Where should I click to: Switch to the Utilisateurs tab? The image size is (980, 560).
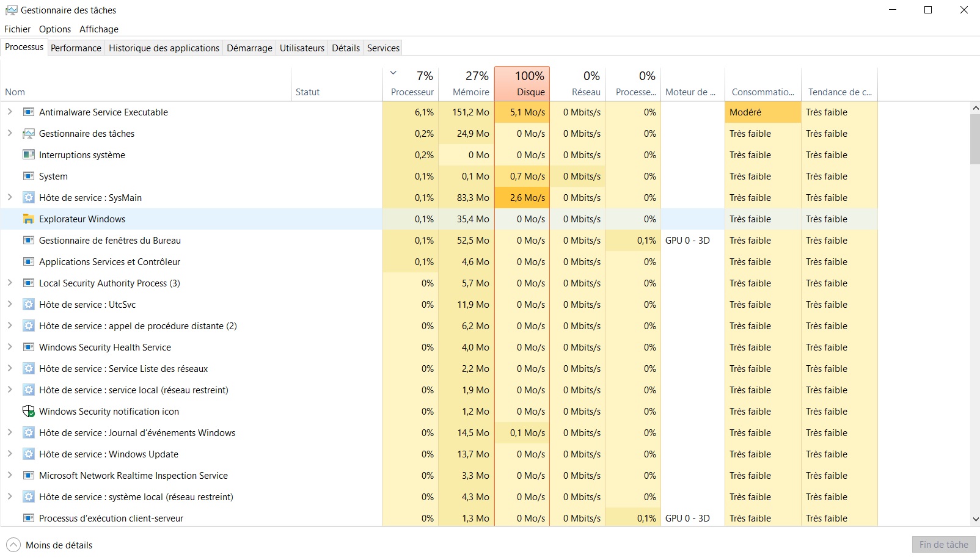302,48
